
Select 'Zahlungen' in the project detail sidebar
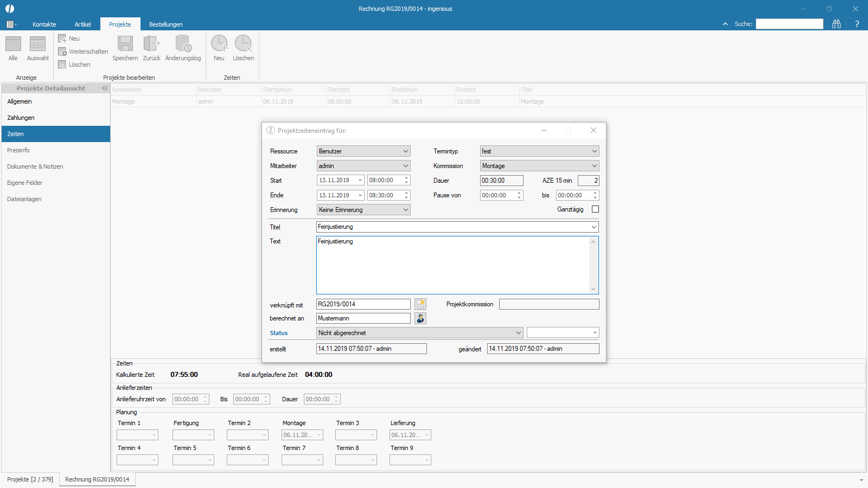(x=21, y=117)
